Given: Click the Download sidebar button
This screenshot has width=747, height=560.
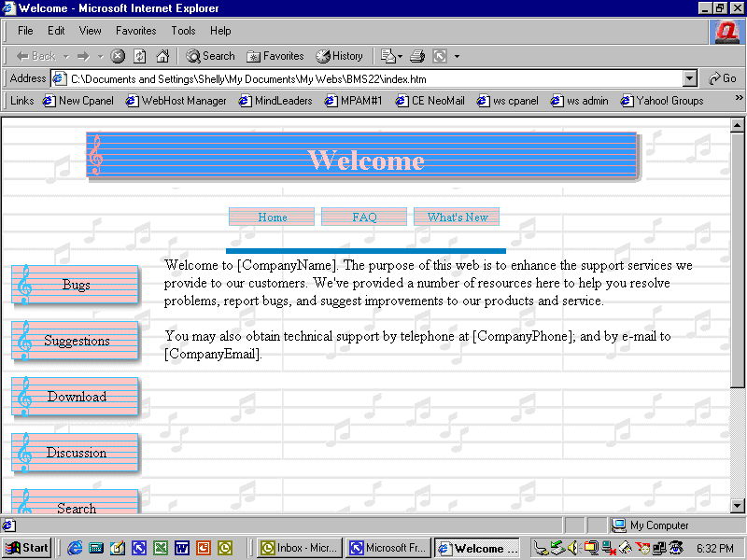Looking at the screenshot, I should (75, 396).
